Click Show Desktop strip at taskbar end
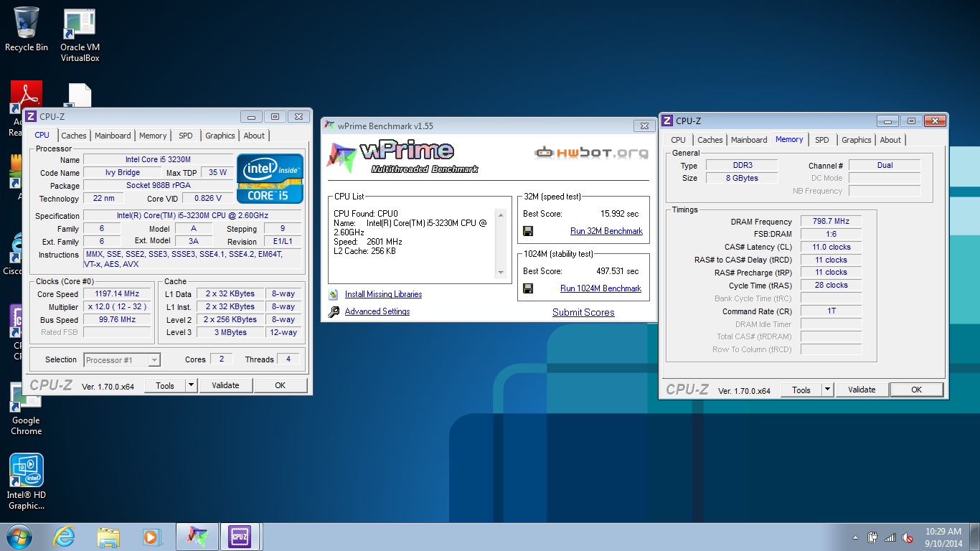The height and width of the screenshot is (551, 980). [975, 537]
